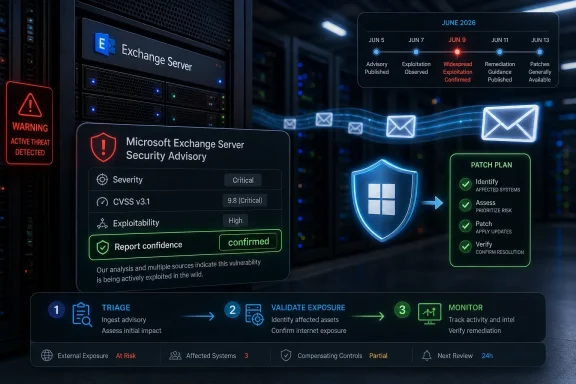Click the blue arrow next to Windows shield

click(x=432, y=202)
